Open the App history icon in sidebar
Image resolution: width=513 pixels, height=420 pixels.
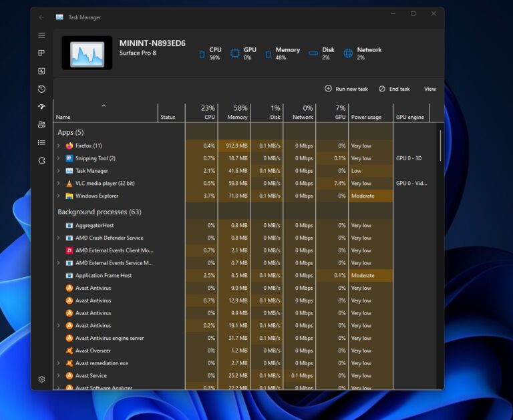[41, 89]
